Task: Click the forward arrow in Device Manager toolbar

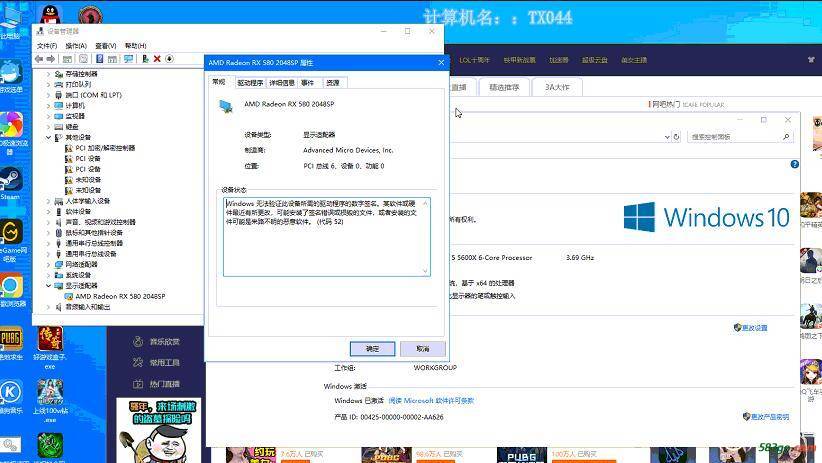Action: pos(51,59)
